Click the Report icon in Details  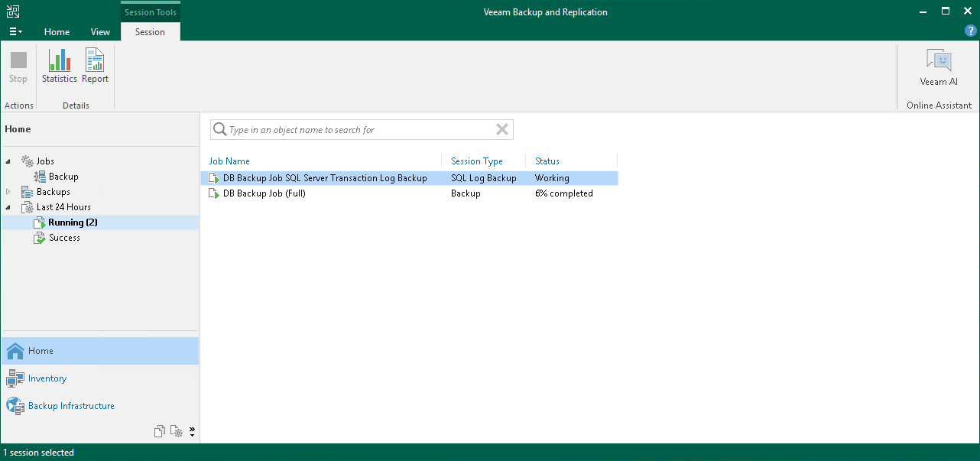coord(95,66)
